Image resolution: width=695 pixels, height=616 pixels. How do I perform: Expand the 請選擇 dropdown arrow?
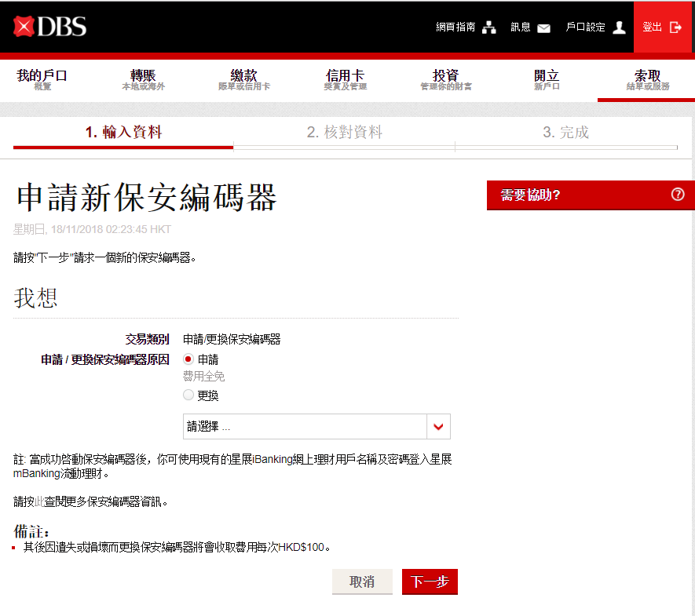point(438,427)
